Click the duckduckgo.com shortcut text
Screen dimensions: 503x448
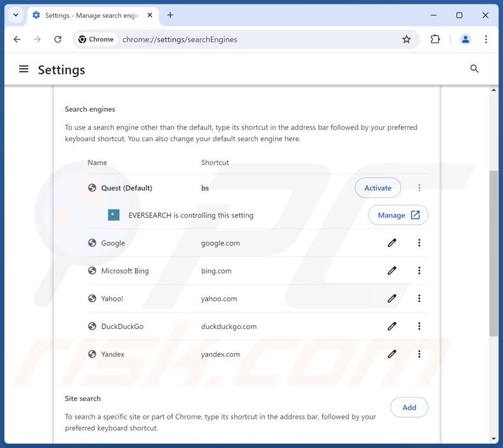[229, 326]
